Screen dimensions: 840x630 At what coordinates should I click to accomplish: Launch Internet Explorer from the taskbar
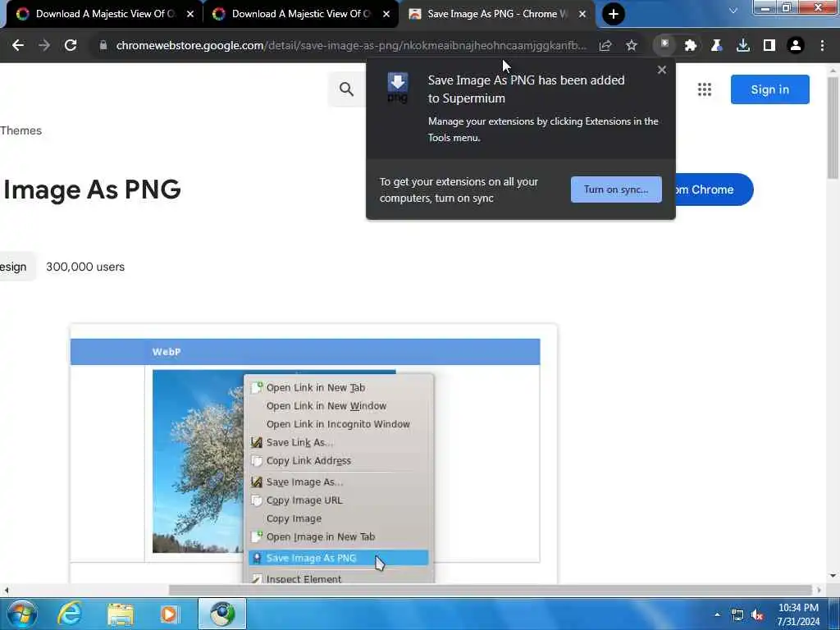coord(70,614)
